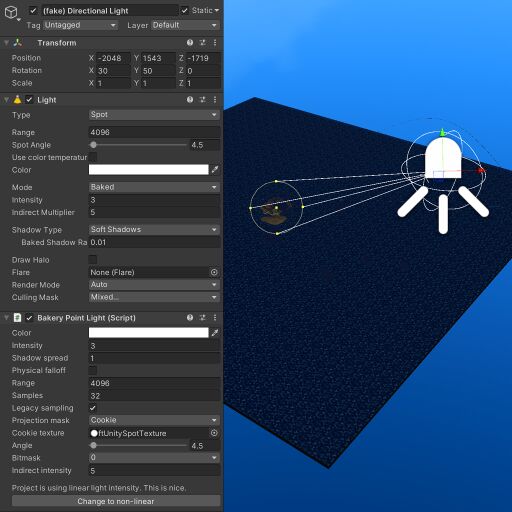
Task: Click the Bakery Point Light help icon
Action: point(190,318)
